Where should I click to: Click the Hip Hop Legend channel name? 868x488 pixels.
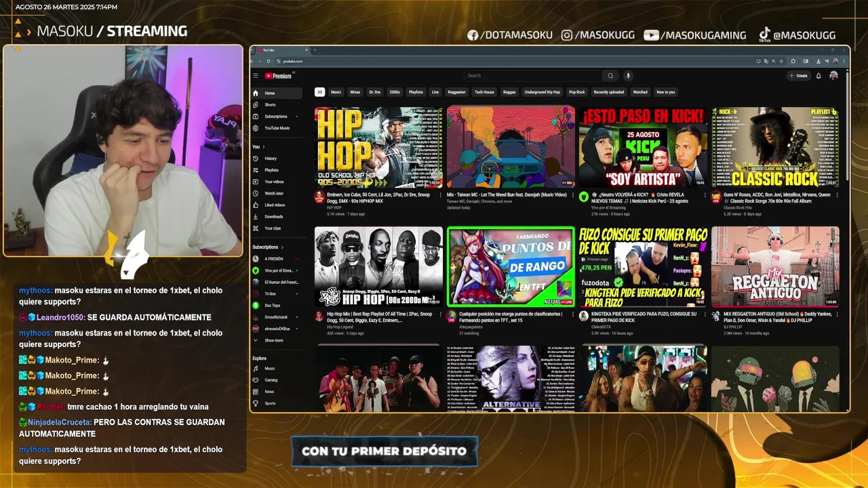(341, 327)
